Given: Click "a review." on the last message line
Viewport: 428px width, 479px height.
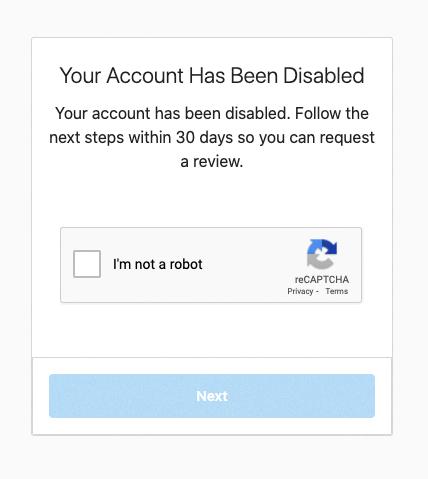Looking at the screenshot, I should tap(212, 162).
